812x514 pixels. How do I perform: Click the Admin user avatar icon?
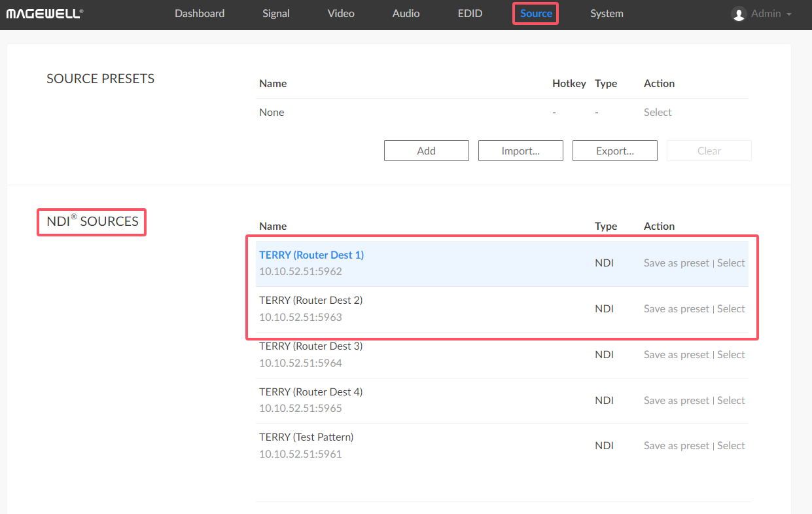(739, 14)
